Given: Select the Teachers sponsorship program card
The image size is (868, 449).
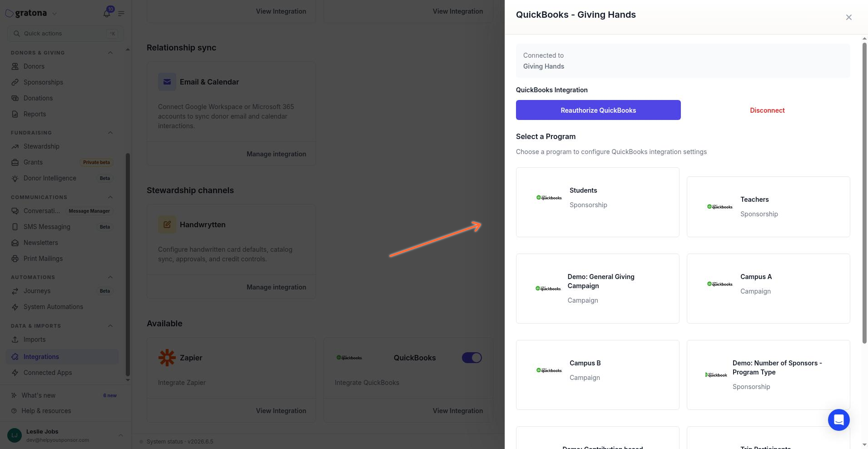Looking at the screenshot, I should [x=769, y=207].
